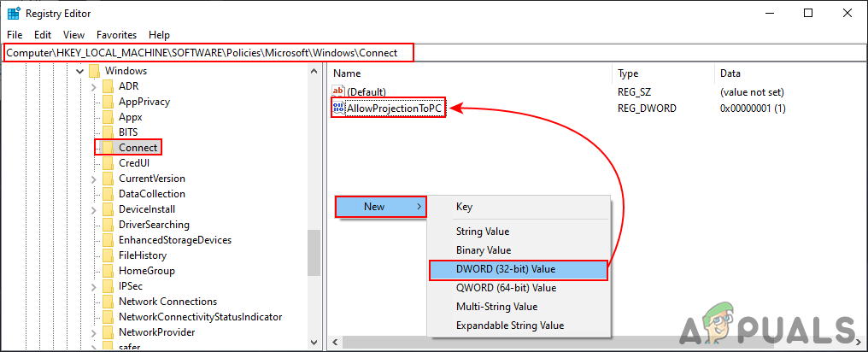Click the CurrentVersion folder icon

[x=108, y=179]
